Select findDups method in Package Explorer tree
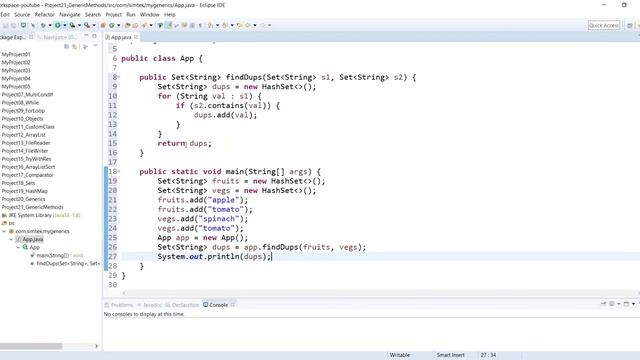Screen dimensions: 640x360 (65, 264)
